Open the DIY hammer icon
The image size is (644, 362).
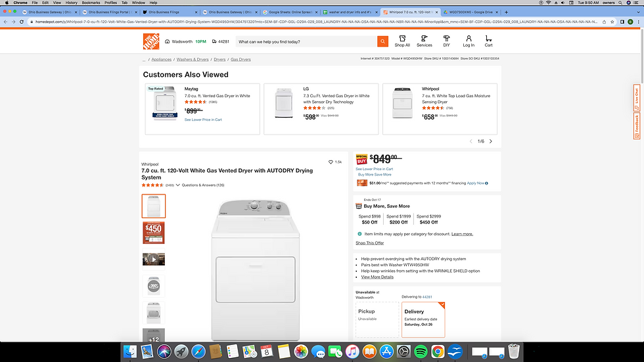(446, 41)
